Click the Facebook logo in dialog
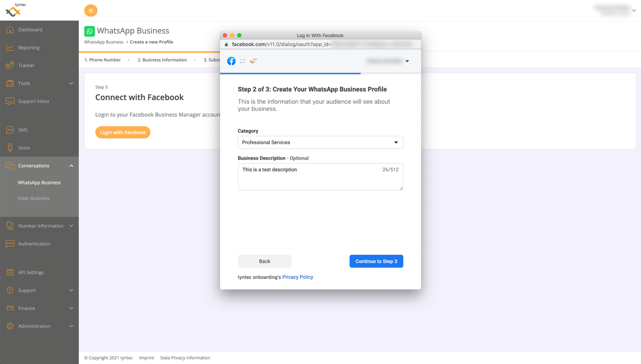641x364 pixels. [231, 61]
